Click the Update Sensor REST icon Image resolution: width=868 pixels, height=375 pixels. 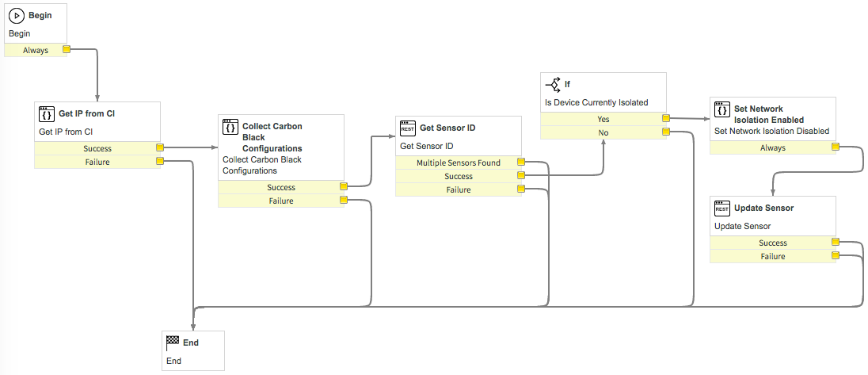721,209
